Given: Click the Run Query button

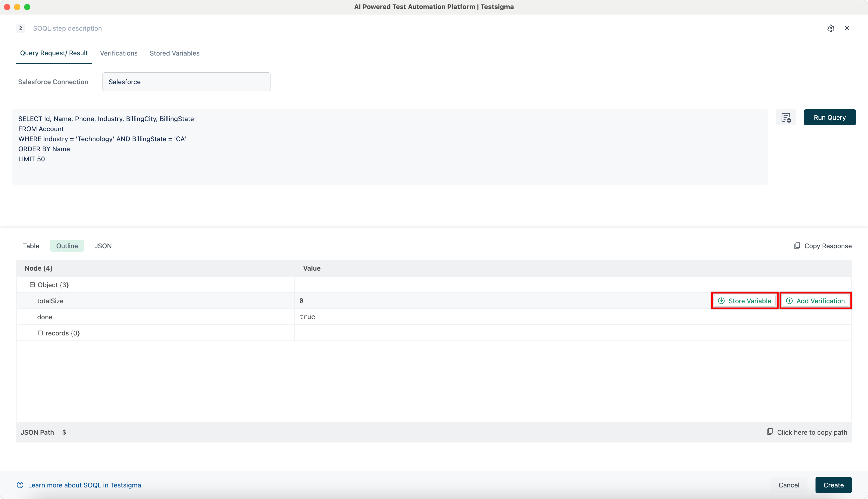Looking at the screenshot, I should (x=830, y=117).
